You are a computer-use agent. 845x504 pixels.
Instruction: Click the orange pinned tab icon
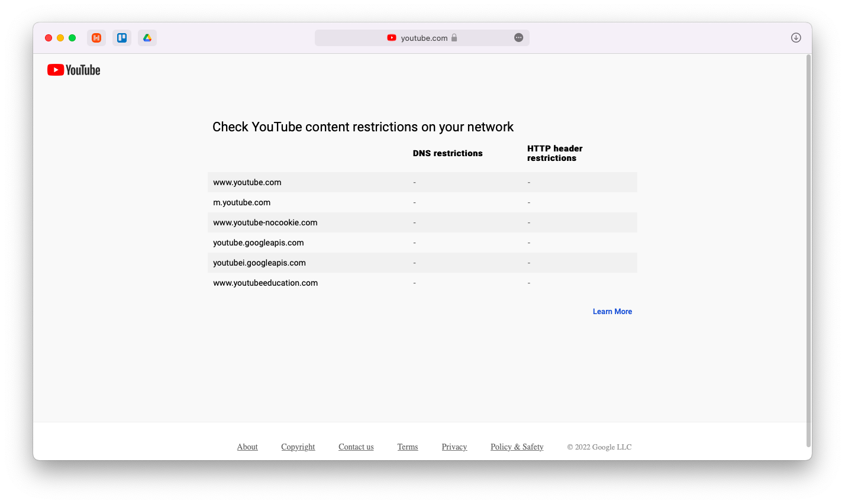point(96,37)
